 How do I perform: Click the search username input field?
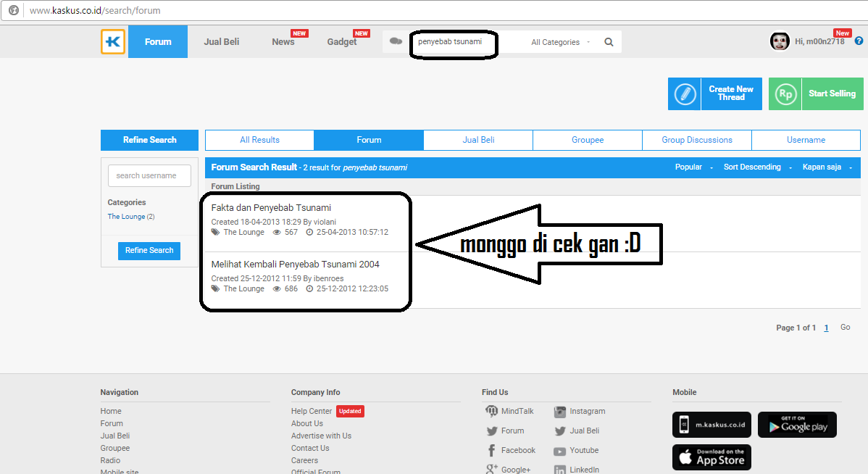click(x=149, y=175)
